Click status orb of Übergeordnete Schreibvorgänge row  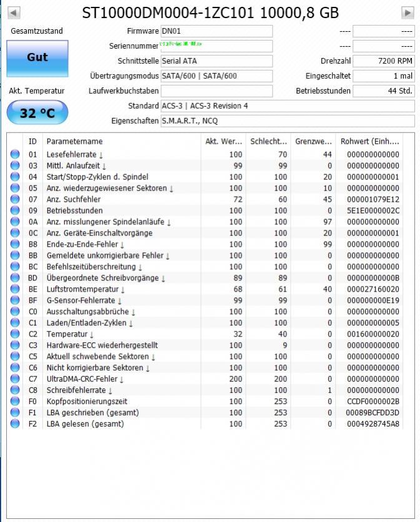coord(15,278)
